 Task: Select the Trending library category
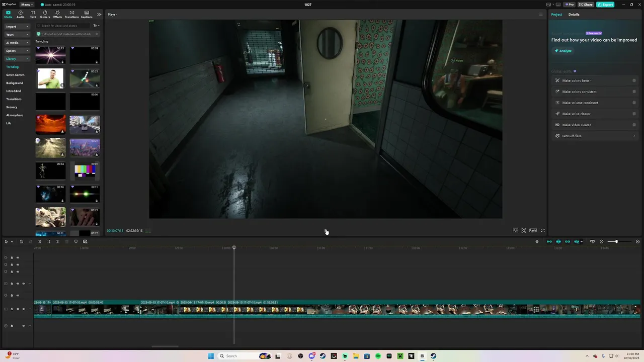pos(12,67)
